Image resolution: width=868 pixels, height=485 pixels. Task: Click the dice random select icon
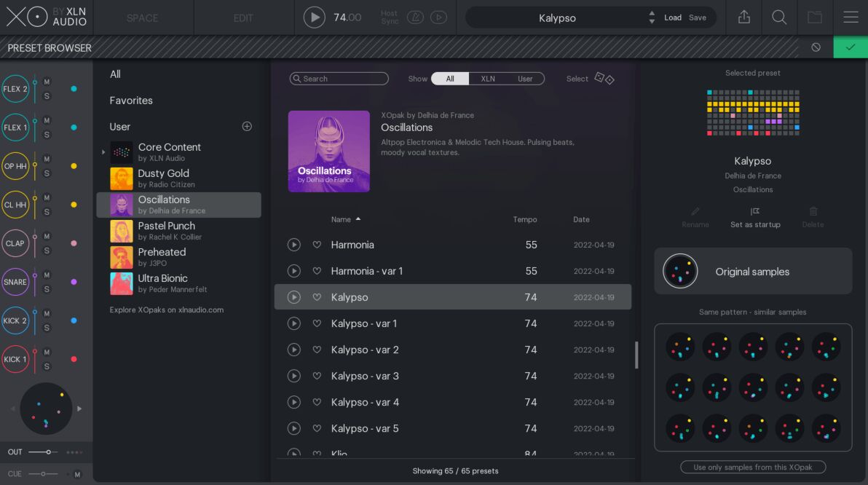(604, 79)
